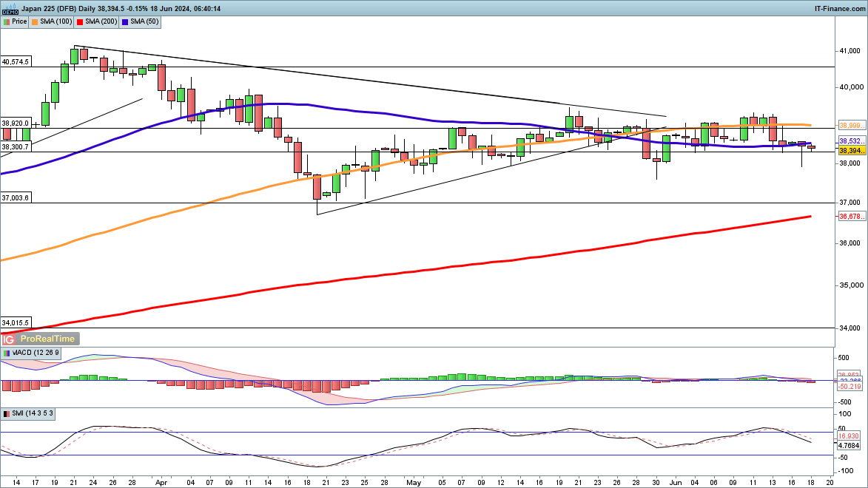Select the yellow 38,394 current price tag
Screen dimensions: 868x488
pyautogui.click(x=848, y=150)
